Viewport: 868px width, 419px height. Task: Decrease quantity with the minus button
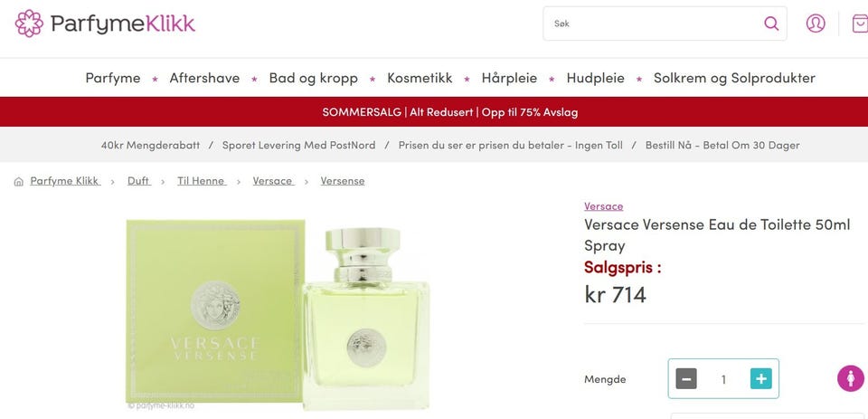click(x=686, y=379)
